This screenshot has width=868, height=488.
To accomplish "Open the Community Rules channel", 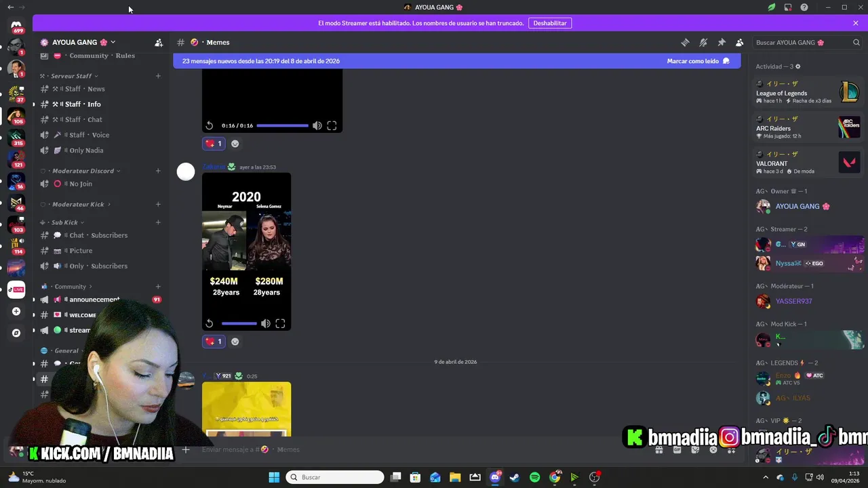I will click(x=102, y=56).
